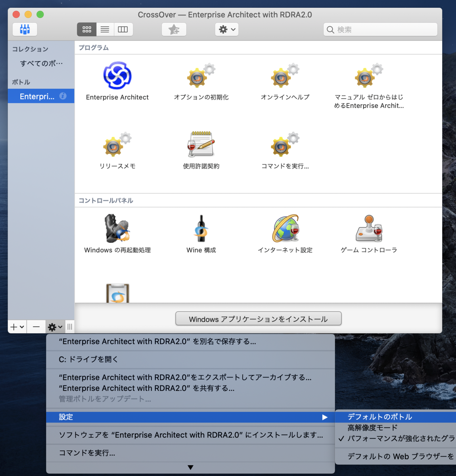456x476 pixels.
Task: Select デフォルトの Web ブラウザー submenu option
Action: pos(396,457)
